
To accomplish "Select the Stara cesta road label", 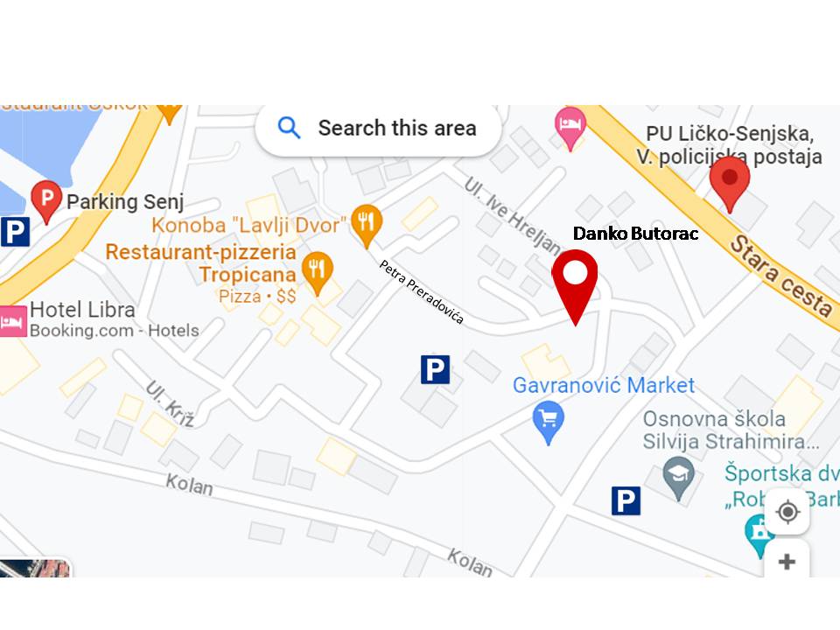I will point(782,276).
